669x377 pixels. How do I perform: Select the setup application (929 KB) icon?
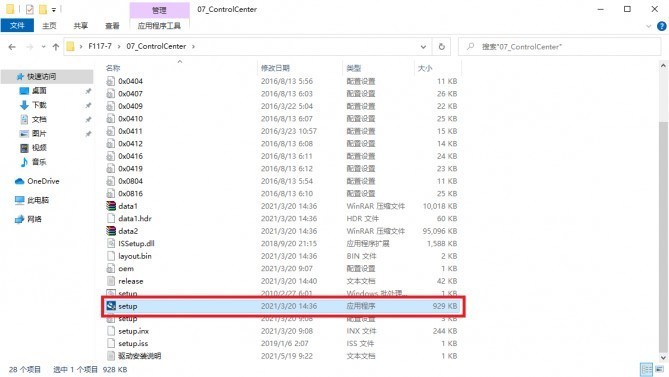111,306
